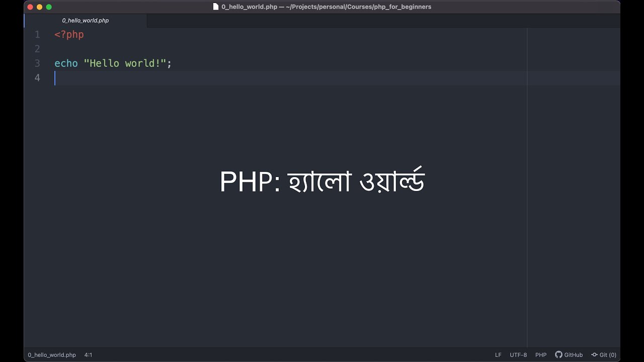Click line number 3 in gutter
Image resolution: width=644 pixels, height=362 pixels.
coord(37,63)
